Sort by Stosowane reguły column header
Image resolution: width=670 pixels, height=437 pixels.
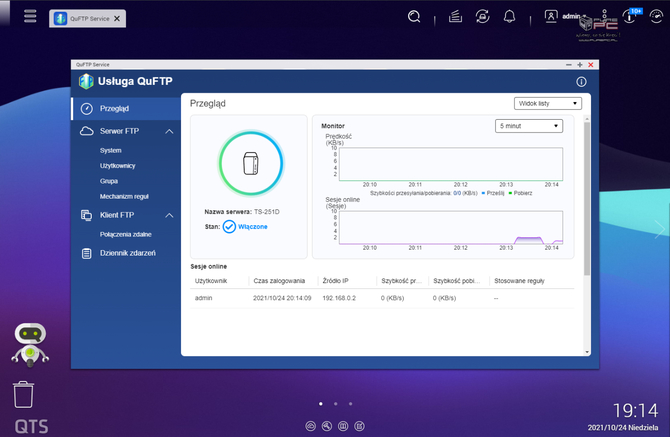coord(519,281)
